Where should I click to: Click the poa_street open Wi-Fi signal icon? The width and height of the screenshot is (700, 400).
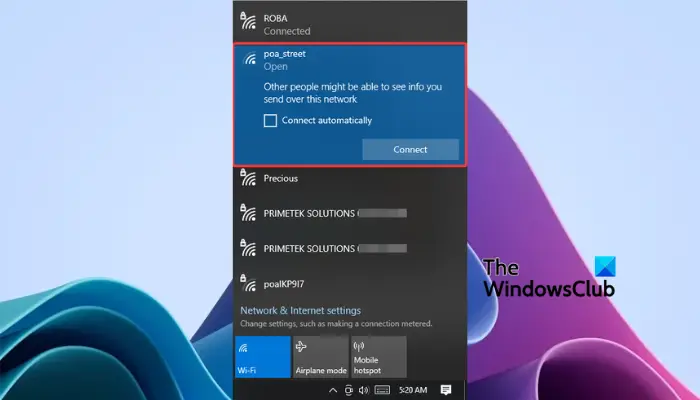tap(250, 58)
